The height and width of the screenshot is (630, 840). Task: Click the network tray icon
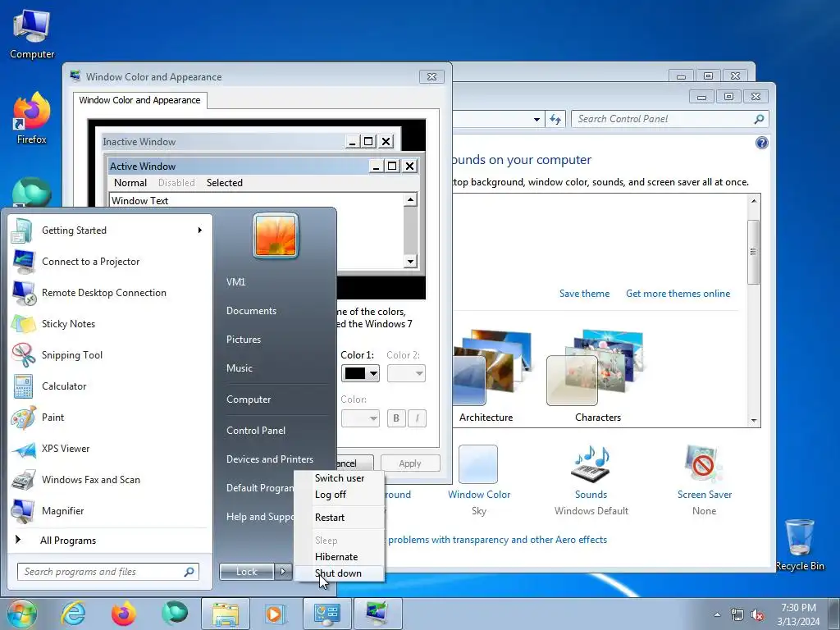coord(737,615)
